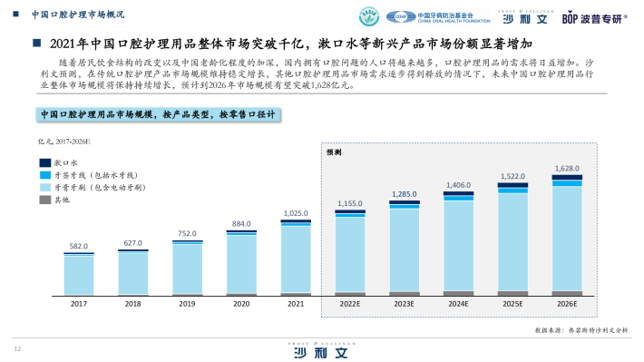Select the 2026E bar labeled 1,628.0
The width and height of the screenshot is (644, 362).
pyautogui.click(x=567, y=235)
